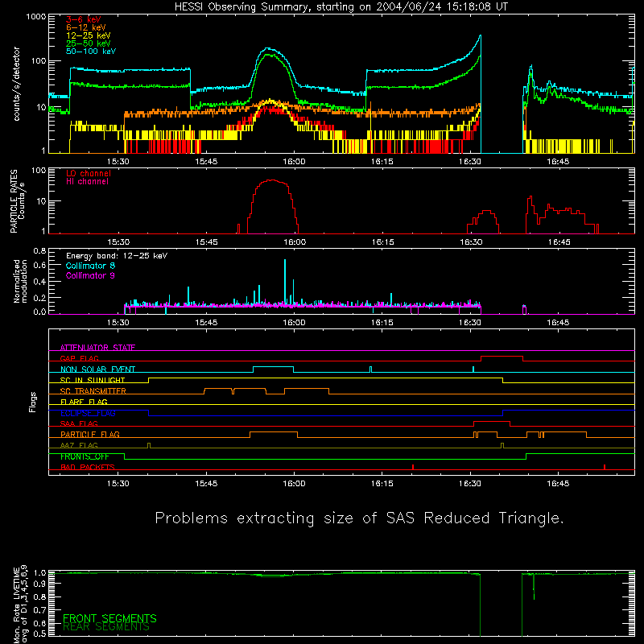
Task: Click the 0.8 label on modulation axis
Action: 39,250
